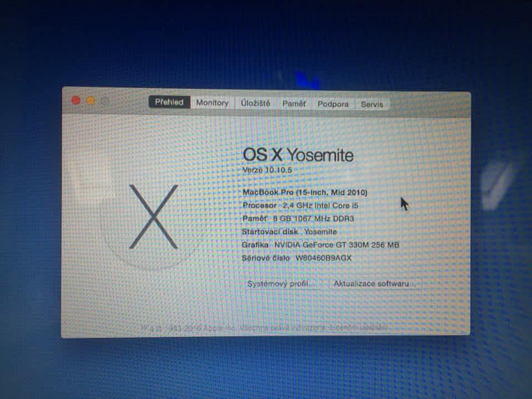The height and width of the screenshot is (399, 532).
Task: Click the startup disk value Yosemite
Action: 320,232
